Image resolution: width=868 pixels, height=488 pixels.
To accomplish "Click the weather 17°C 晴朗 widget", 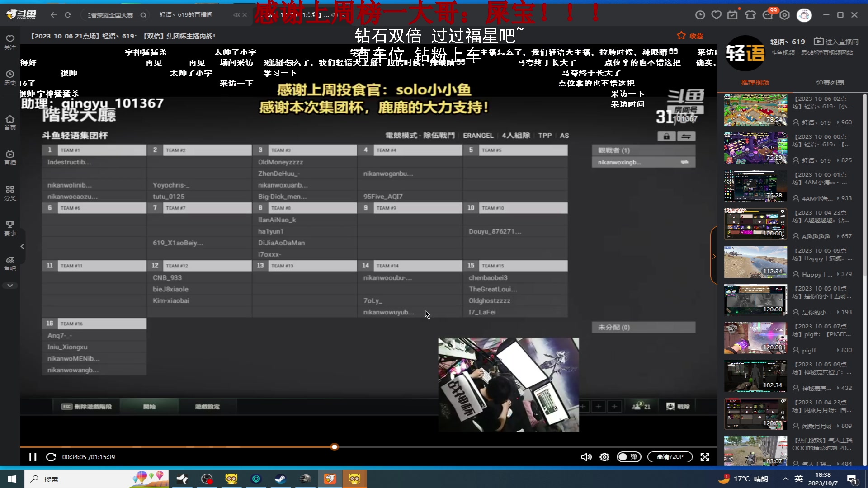I will (744, 479).
